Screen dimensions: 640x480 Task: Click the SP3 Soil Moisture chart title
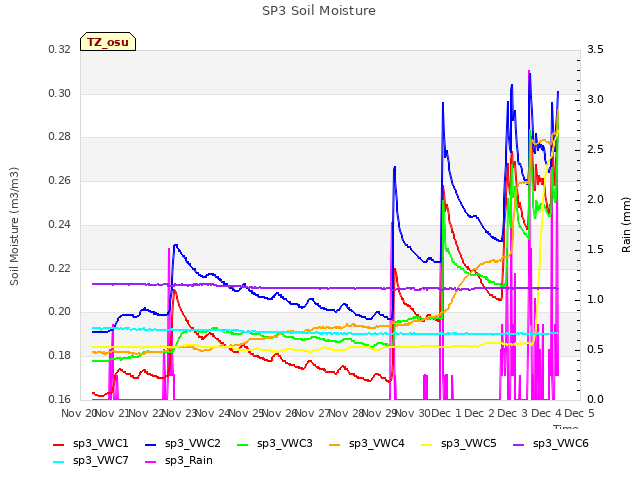[319, 11]
